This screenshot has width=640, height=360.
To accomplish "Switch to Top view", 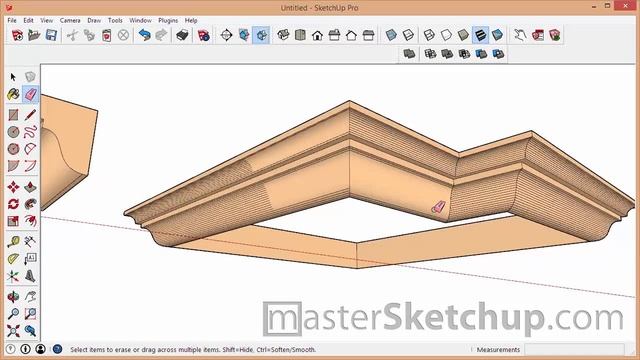I will tap(300, 35).
